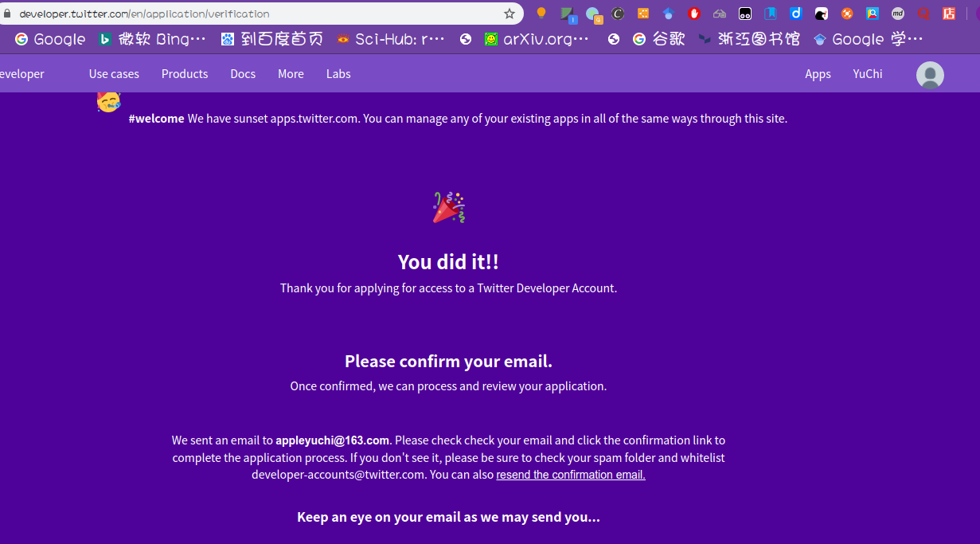Open the Google 学术 bookmark

[x=868, y=39]
